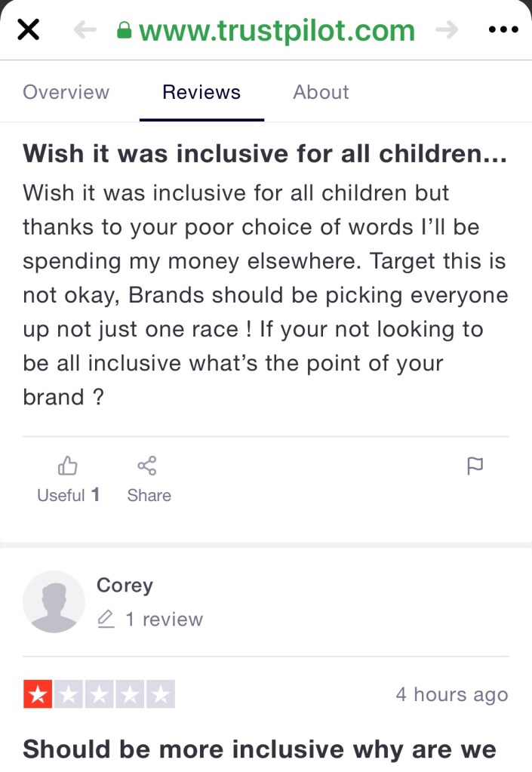This screenshot has height=772, width=532.
Task: Select the Reviews tab
Action: pos(201,92)
